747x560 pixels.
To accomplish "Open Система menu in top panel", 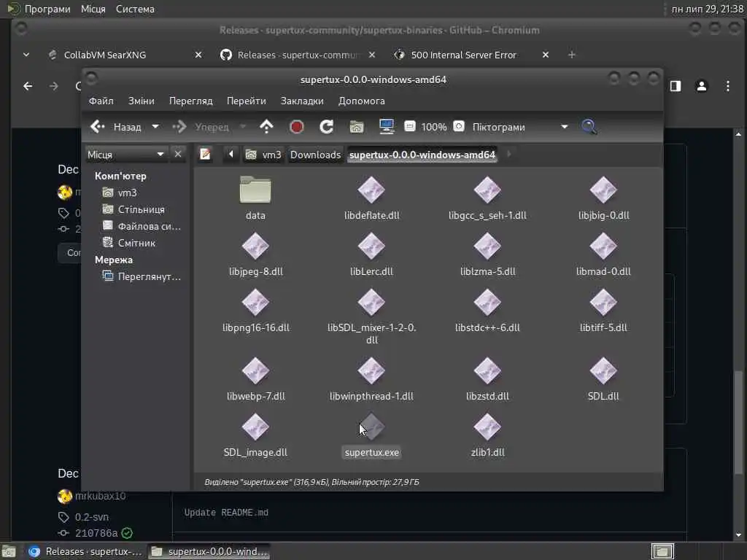I will [135, 9].
